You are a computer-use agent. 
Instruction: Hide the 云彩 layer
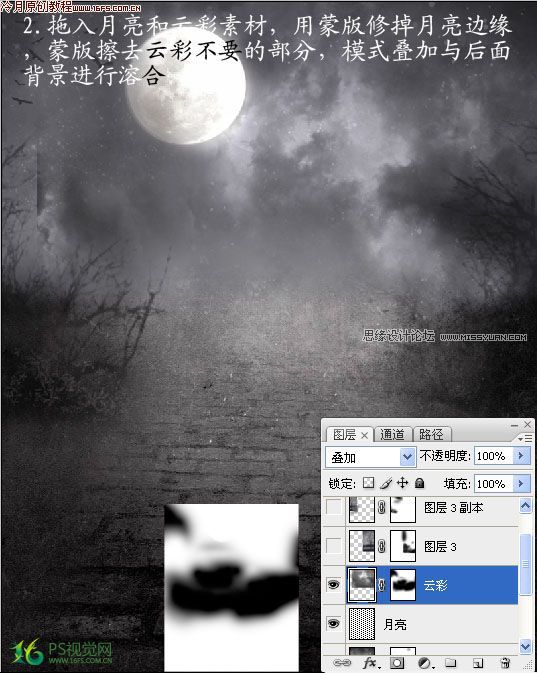coord(334,585)
